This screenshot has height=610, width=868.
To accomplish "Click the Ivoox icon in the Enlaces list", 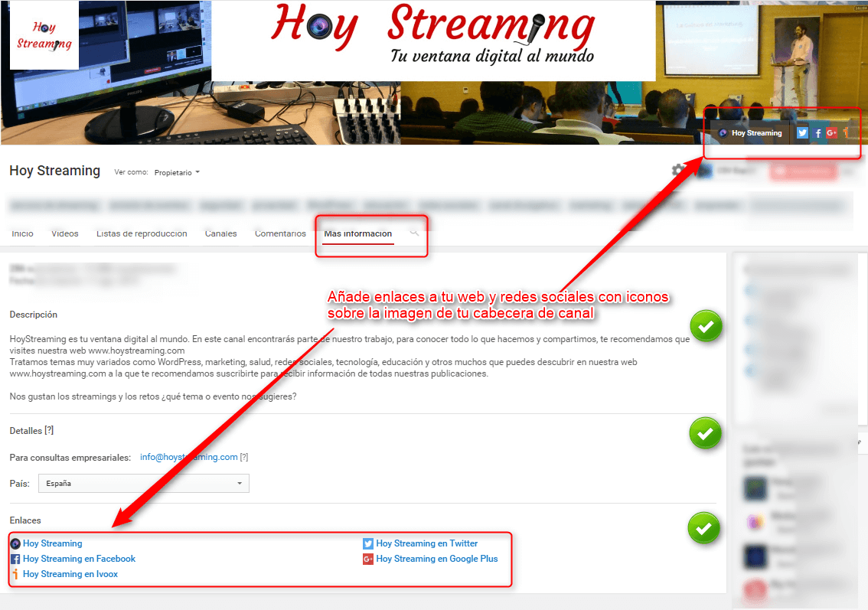I will pos(15,575).
